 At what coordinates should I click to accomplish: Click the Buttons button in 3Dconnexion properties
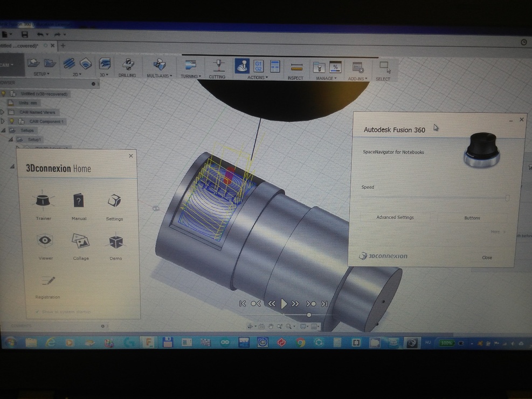click(472, 218)
